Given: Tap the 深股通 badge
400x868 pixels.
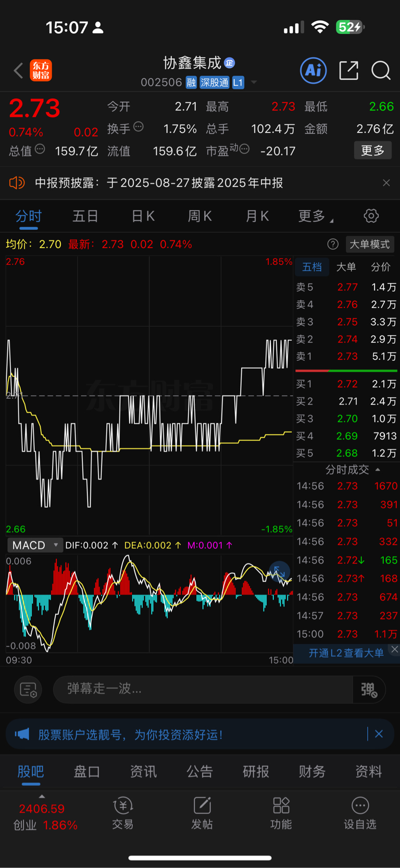Looking at the screenshot, I should pos(215,82).
